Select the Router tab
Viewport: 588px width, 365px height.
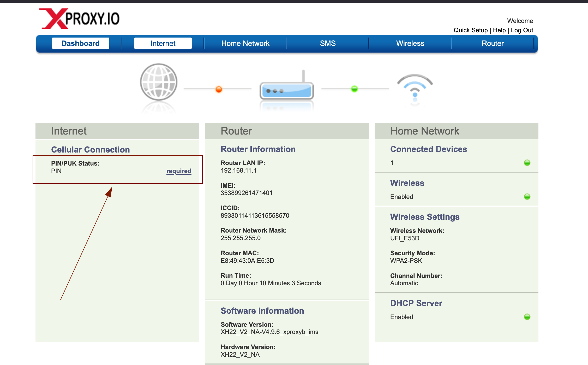(493, 43)
